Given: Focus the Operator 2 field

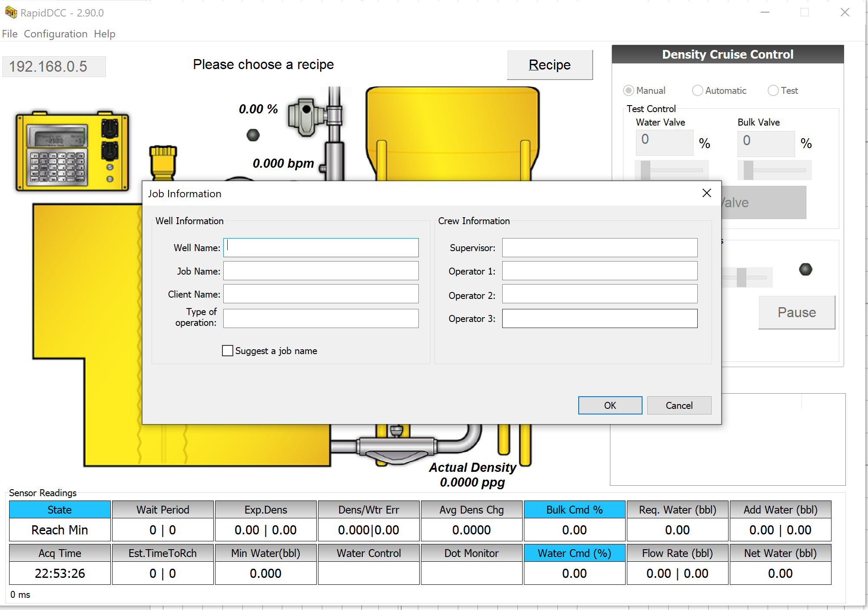Looking at the screenshot, I should (x=600, y=294).
